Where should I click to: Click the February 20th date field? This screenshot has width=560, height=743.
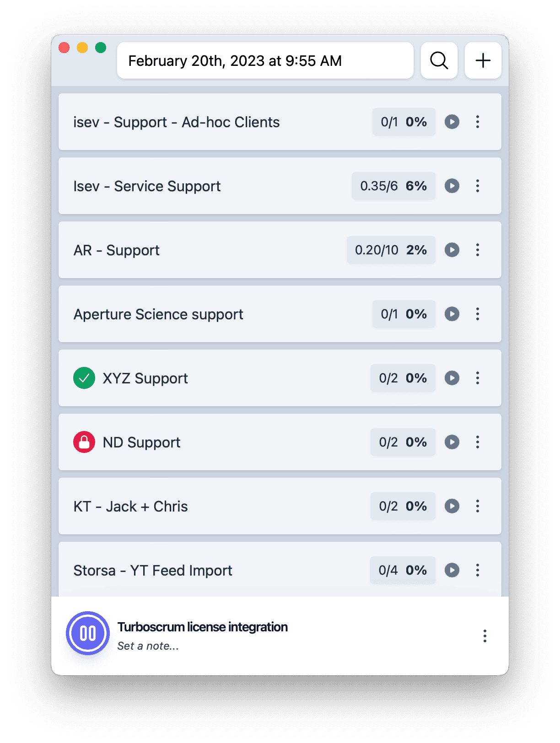265,60
